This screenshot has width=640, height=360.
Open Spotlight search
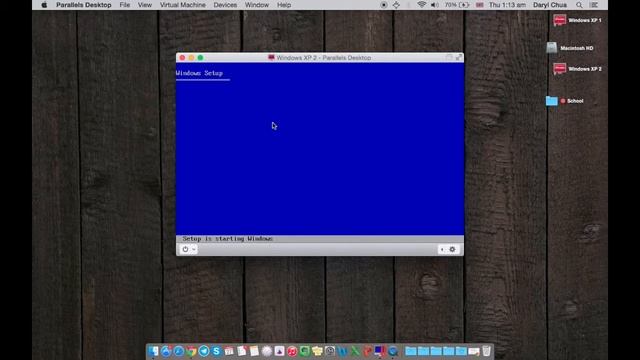pyautogui.click(x=579, y=5)
